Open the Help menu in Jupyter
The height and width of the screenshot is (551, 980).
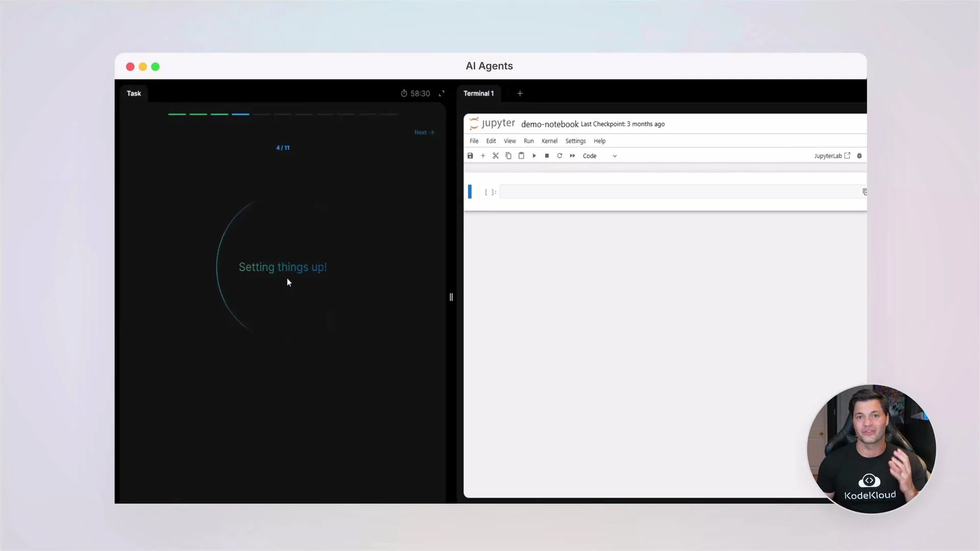pyautogui.click(x=600, y=141)
